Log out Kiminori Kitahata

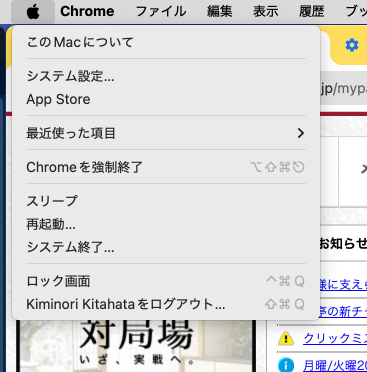pyautogui.click(x=166, y=304)
